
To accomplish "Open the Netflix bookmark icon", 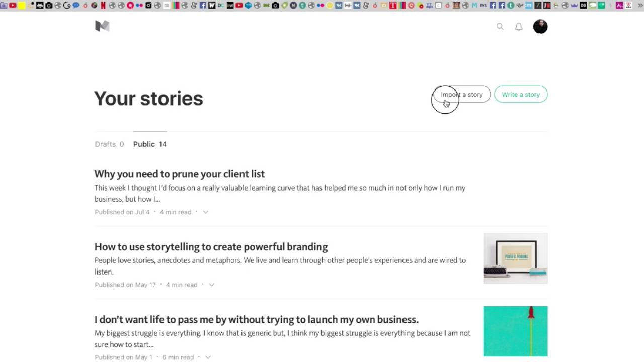I will pyautogui.click(x=103, y=6).
